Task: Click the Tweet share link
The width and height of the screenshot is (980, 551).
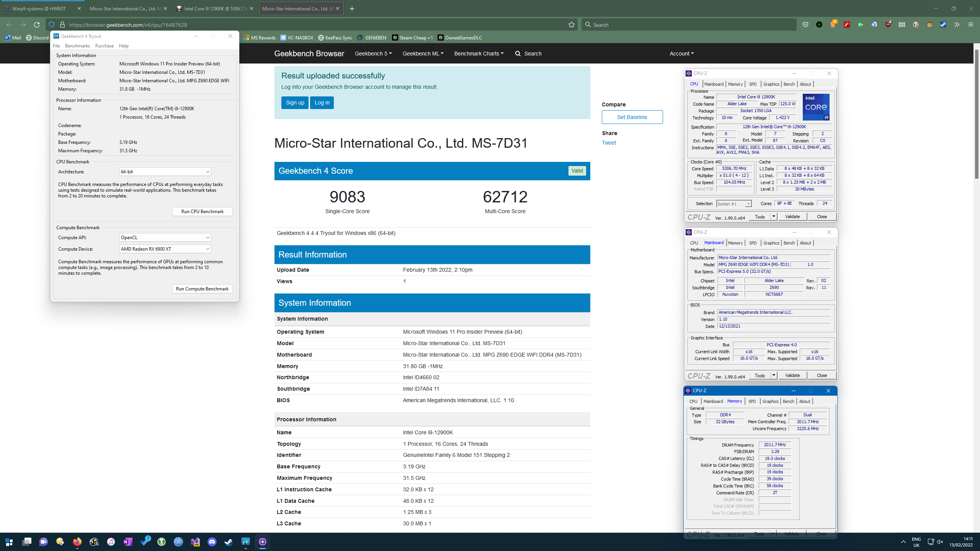Action: point(609,143)
